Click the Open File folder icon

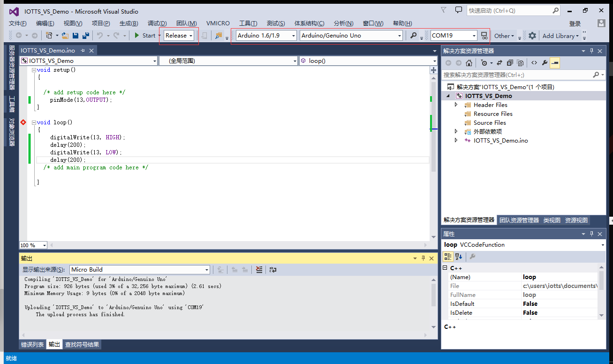click(x=65, y=35)
